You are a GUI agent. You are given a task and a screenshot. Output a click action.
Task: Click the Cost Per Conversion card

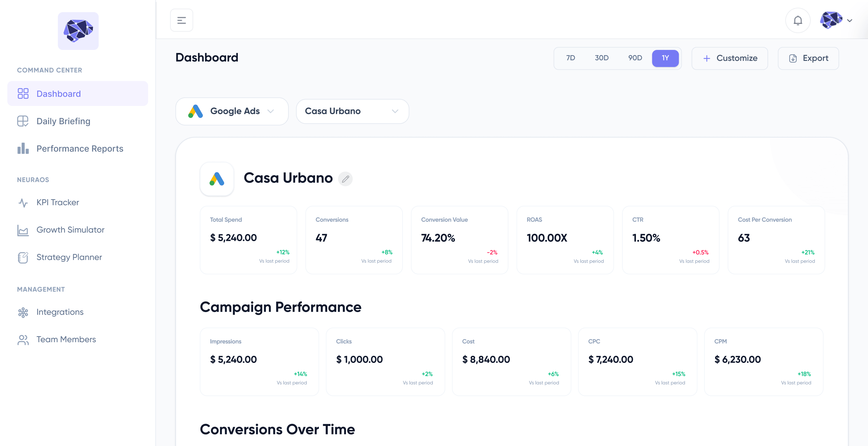point(776,240)
